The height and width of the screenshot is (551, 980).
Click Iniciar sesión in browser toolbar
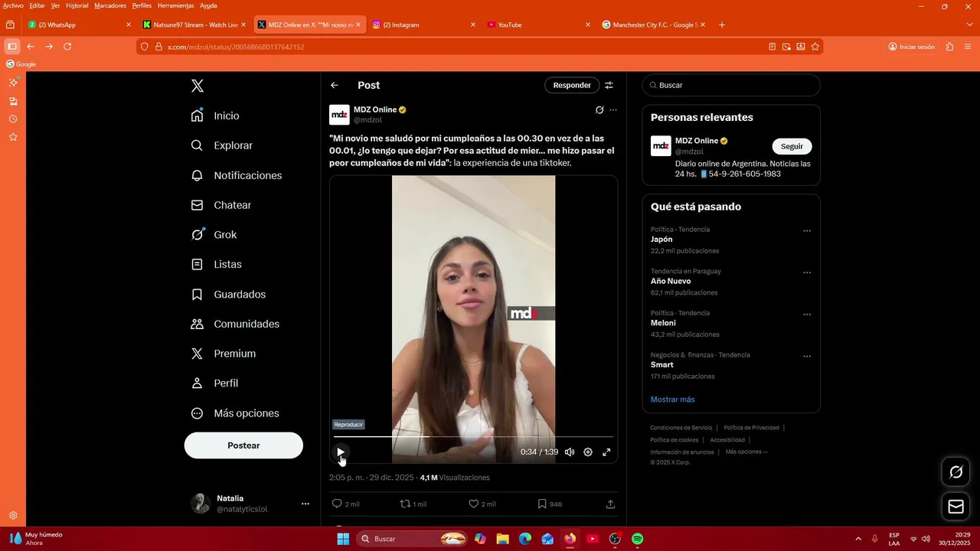pos(911,47)
